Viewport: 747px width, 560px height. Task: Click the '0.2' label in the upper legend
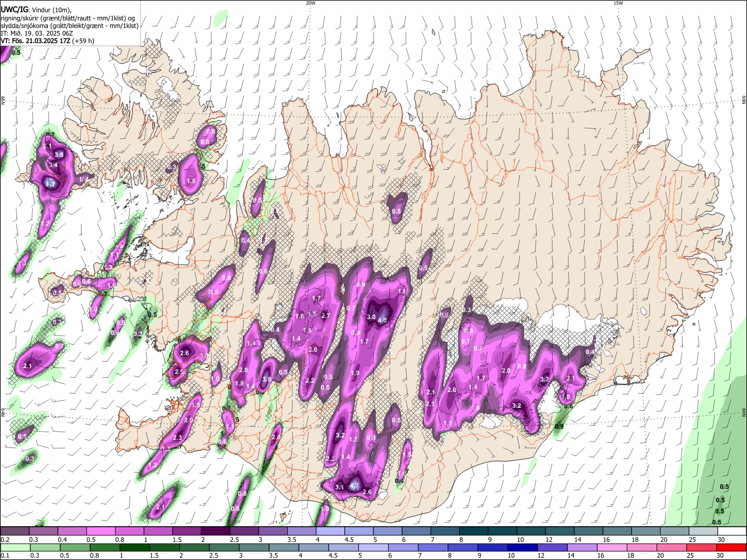(5, 540)
